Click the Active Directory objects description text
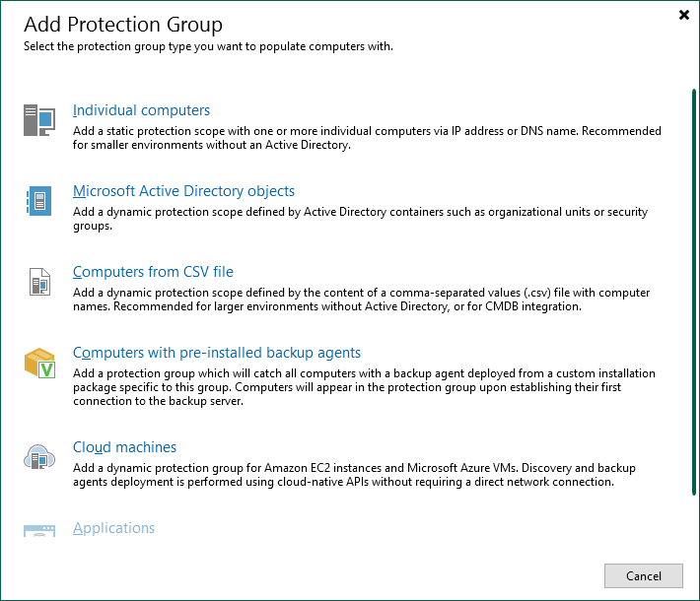Image resolution: width=700 pixels, height=601 pixels. click(x=360, y=219)
